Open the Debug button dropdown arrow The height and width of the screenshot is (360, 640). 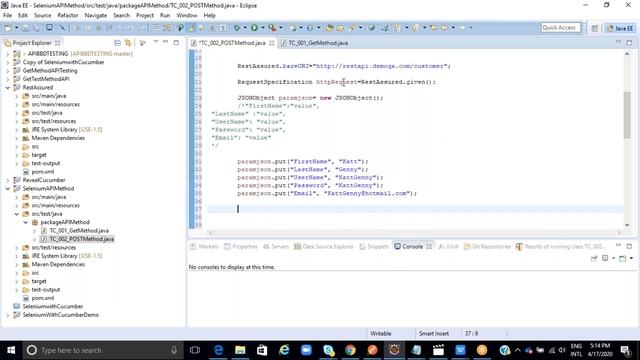pos(245,28)
